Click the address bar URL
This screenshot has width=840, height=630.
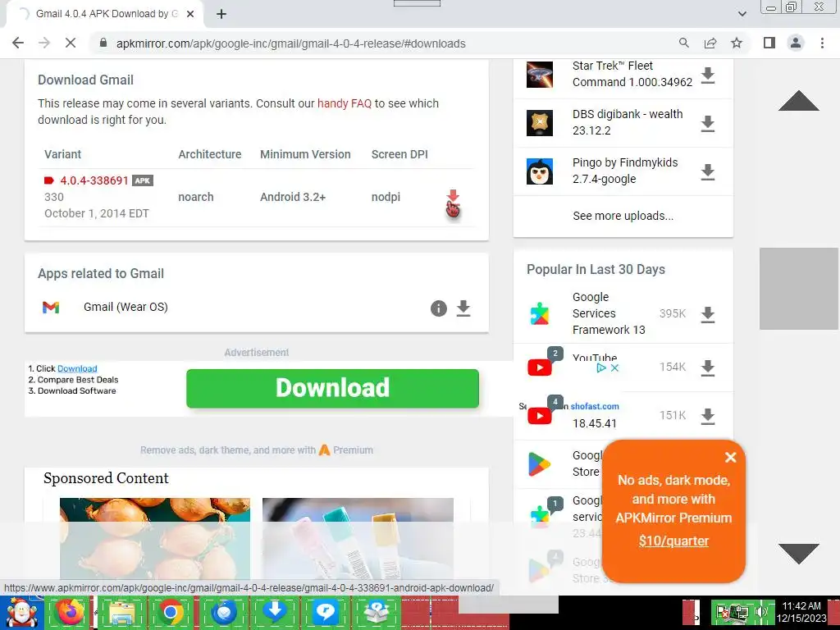[x=291, y=43]
